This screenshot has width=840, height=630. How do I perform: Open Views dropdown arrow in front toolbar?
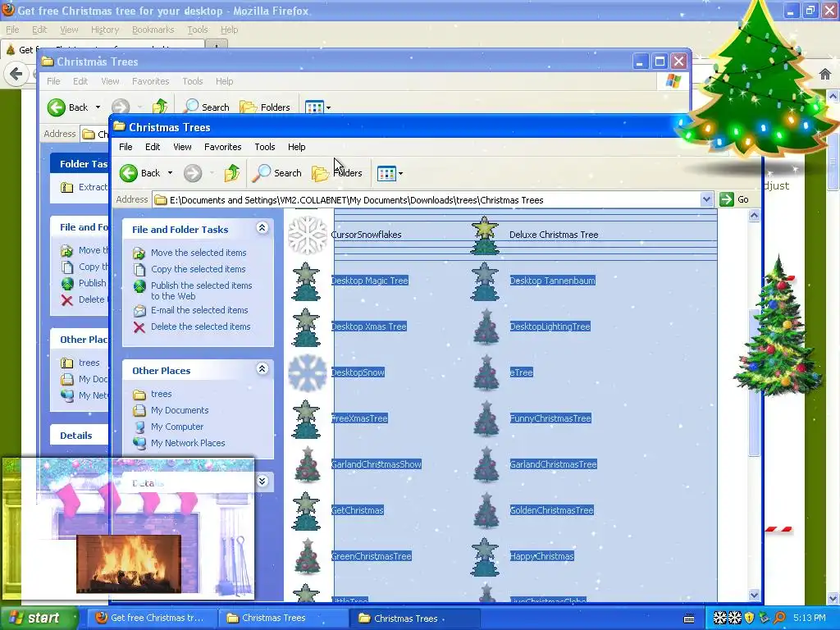coord(400,174)
